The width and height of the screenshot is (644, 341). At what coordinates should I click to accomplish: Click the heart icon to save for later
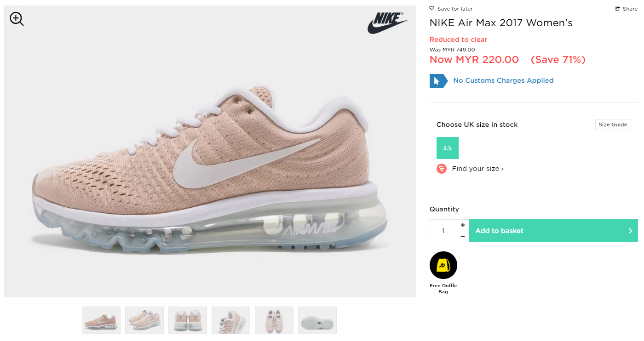[x=431, y=8]
